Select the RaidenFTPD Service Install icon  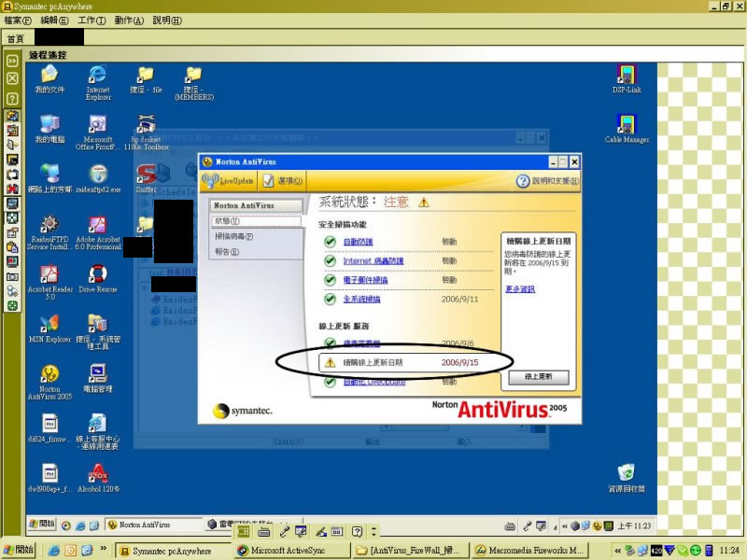pos(49,232)
